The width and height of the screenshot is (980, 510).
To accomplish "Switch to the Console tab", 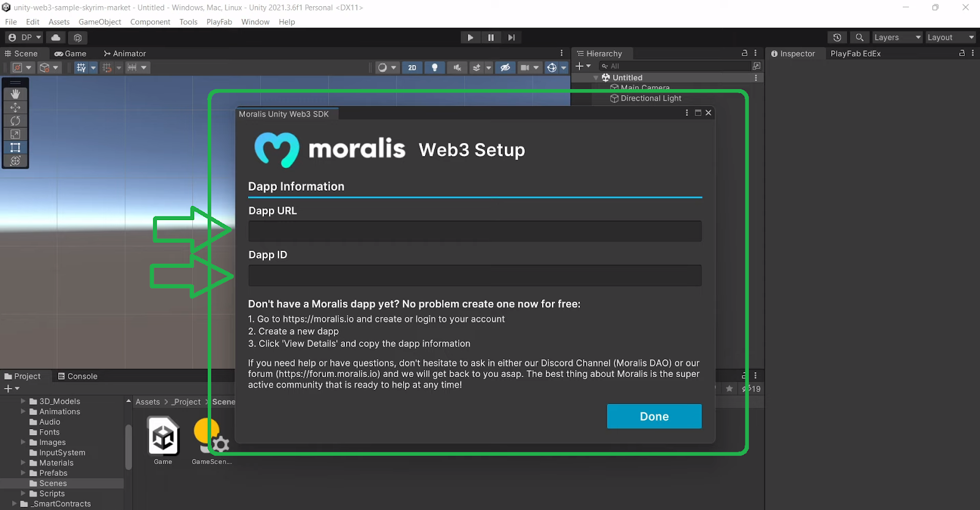I will [78, 376].
